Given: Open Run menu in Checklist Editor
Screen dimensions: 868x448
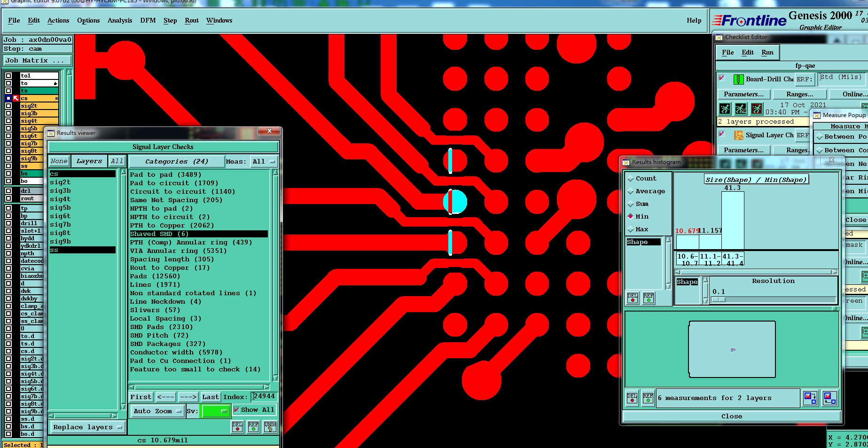Looking at the screenshot, I should point(767,53).
